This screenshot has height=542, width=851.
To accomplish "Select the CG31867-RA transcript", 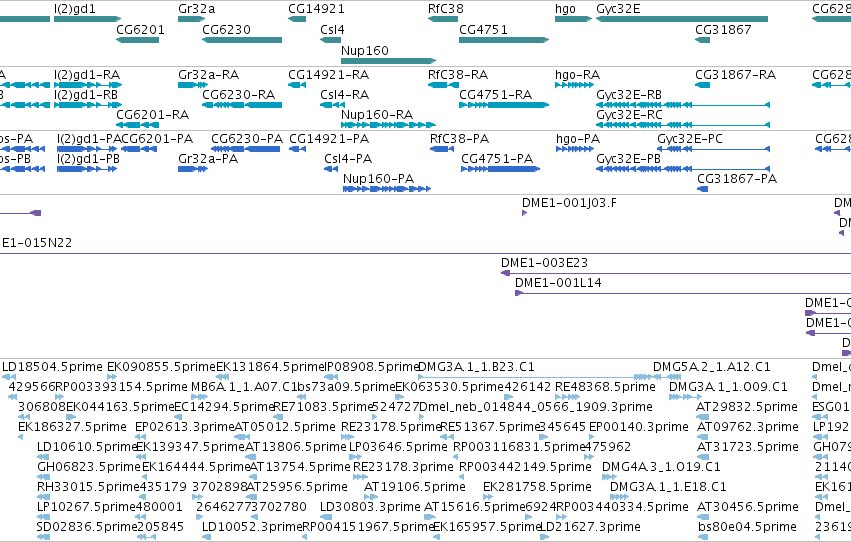I will [702, 85].
